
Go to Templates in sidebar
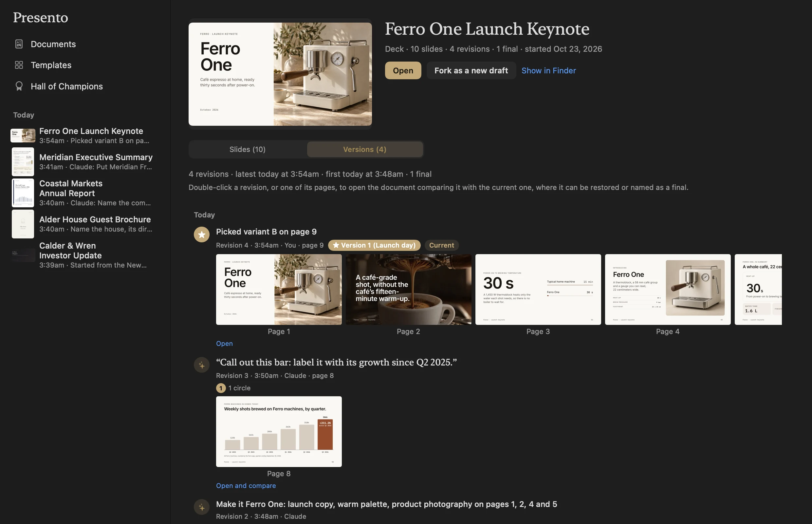[51, 65]
